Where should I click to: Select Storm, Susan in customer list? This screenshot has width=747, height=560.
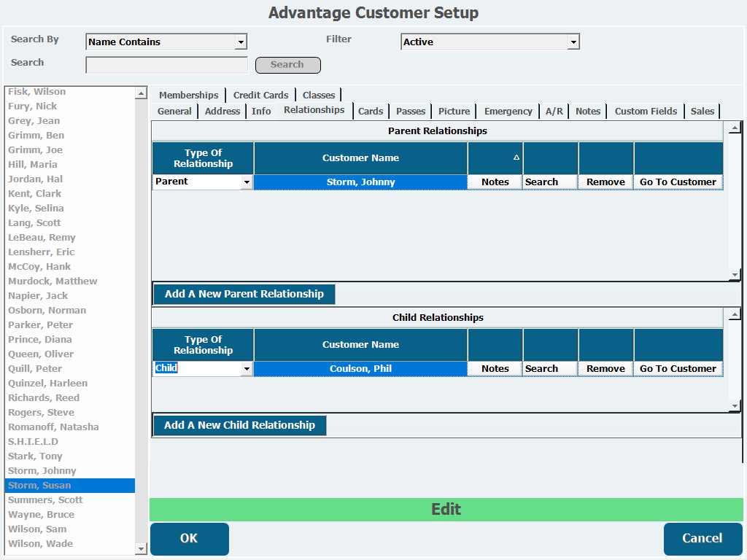pos(70,485)
